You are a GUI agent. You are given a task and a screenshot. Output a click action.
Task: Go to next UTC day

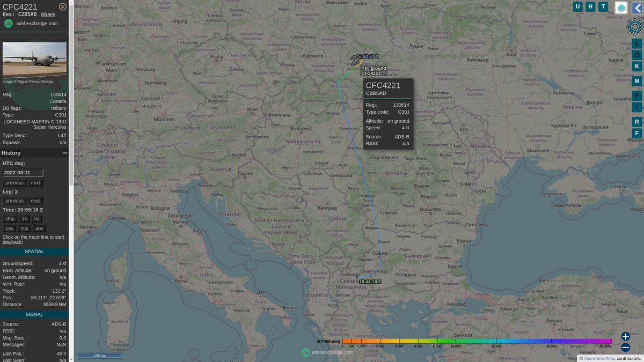tap(35, 183)
